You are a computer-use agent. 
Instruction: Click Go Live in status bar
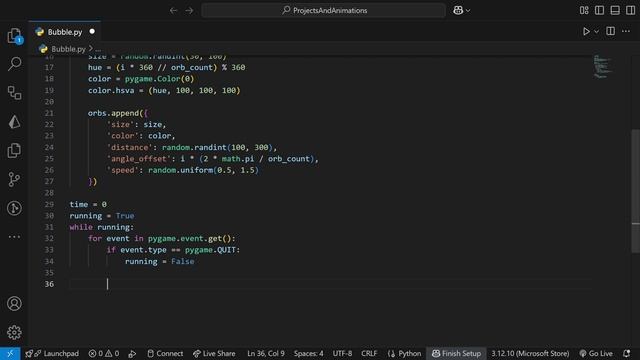596,353
